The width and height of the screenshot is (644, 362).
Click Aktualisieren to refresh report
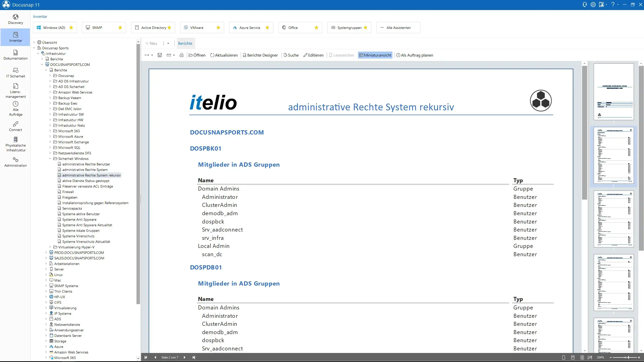tap(224, 55)
